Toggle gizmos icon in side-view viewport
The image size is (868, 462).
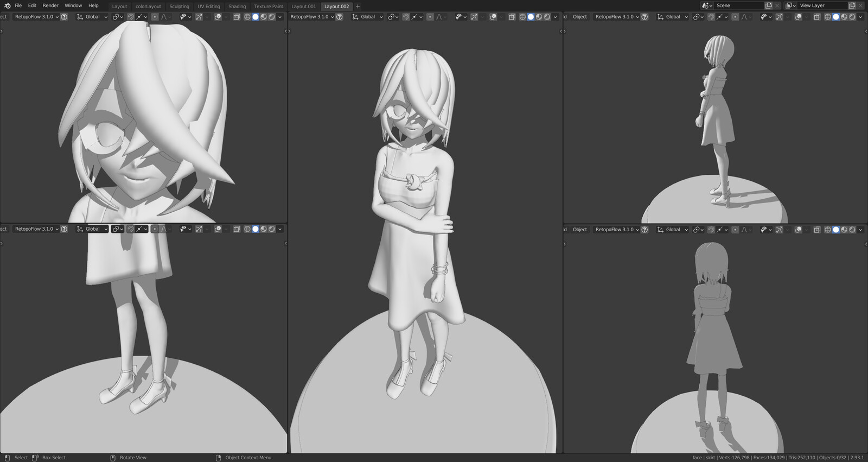[x=779, y=17]
